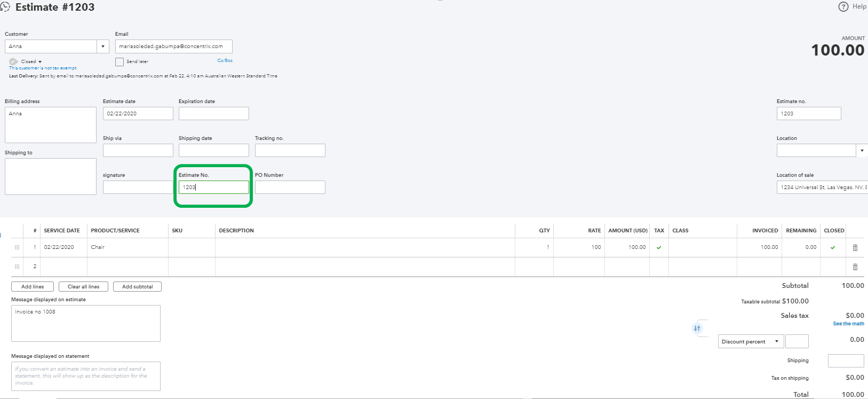Toggle the Tax checkmark for Chair line

point(659,247)
